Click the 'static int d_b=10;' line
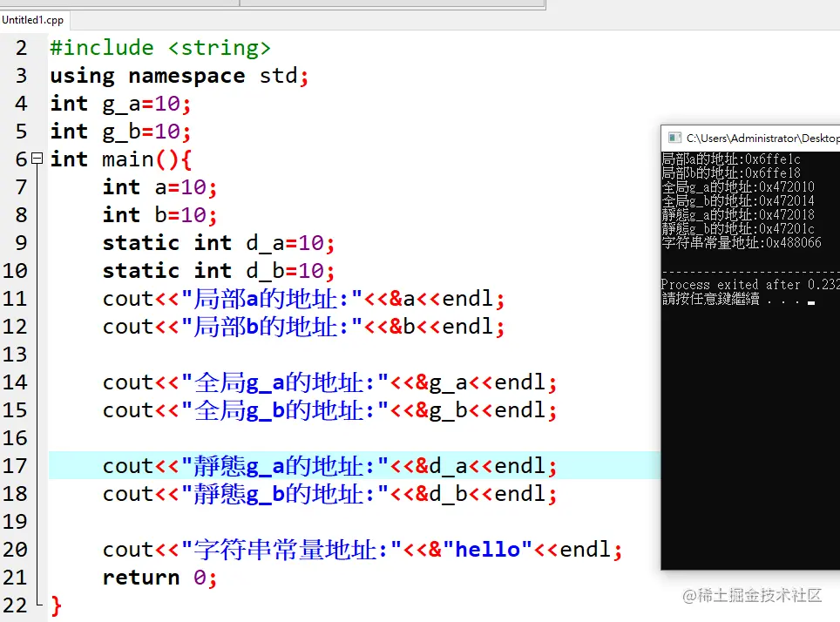Image resolution: width=840 pixels, height=622 pixels. click(219, 271)
